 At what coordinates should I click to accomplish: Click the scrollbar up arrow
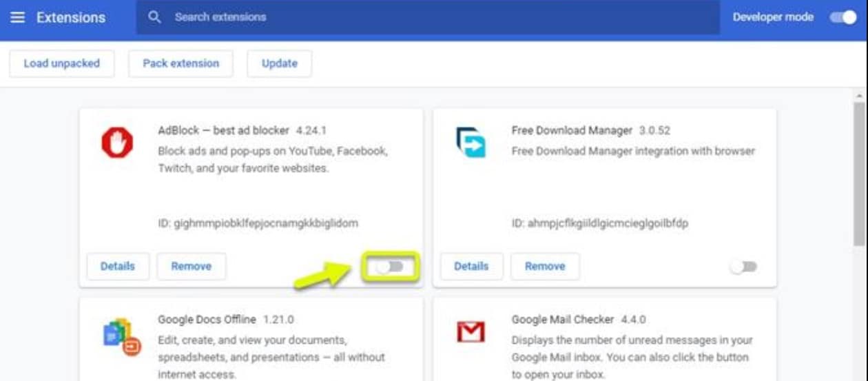coord(859,95)
